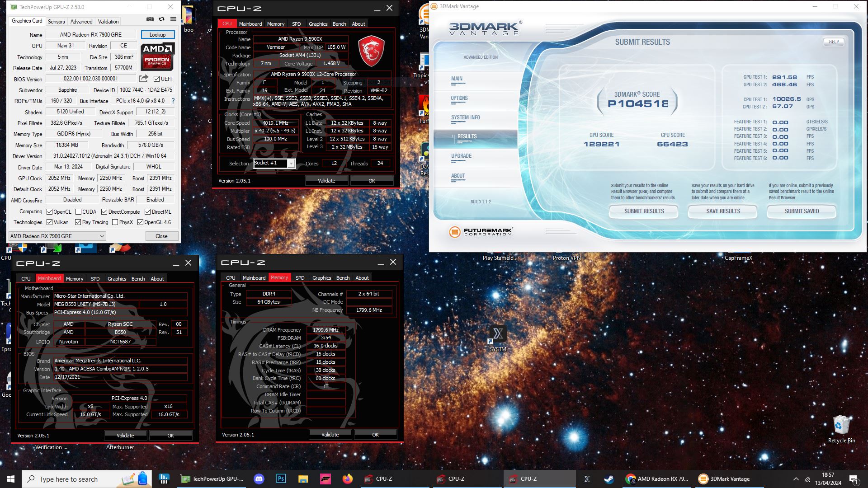Open the X app icon in the taskbar
The width and height of the screenshot is (868, 488).
587,479
